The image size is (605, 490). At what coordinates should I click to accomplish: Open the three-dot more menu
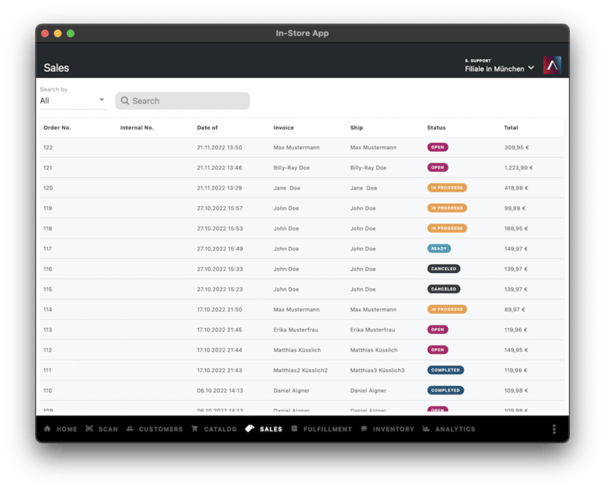pos(554,429)
